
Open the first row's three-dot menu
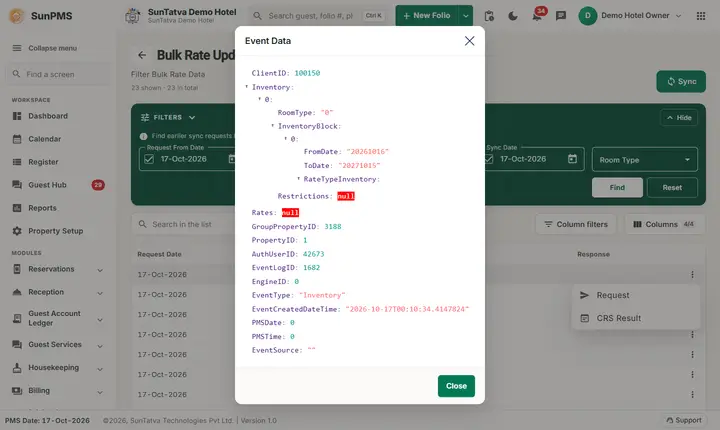(692, 275)
